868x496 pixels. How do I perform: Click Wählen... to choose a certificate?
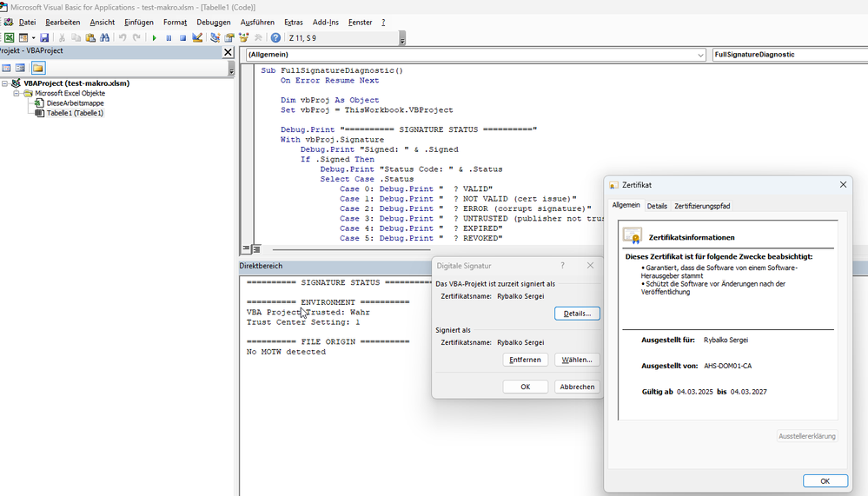click(x=577, y=360)
